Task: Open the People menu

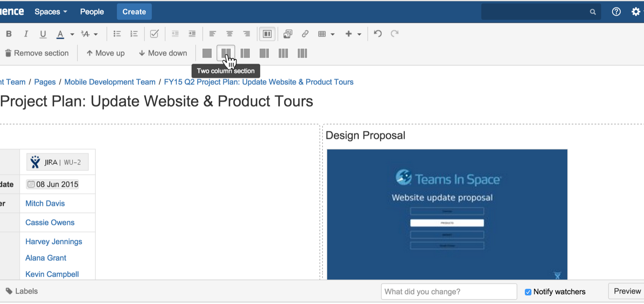Action: (x=92, y=12)
